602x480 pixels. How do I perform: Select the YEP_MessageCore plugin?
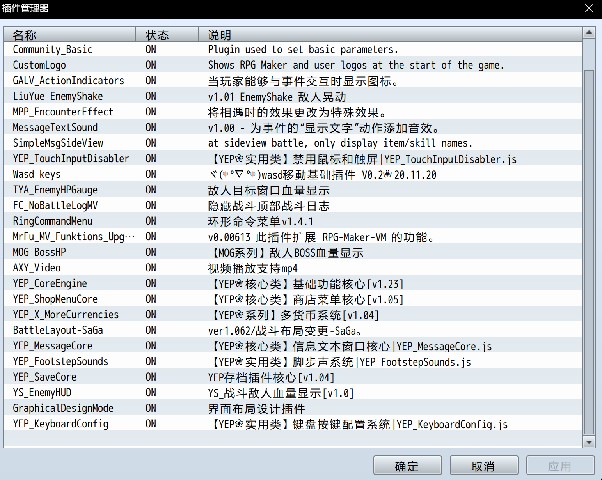293,346
